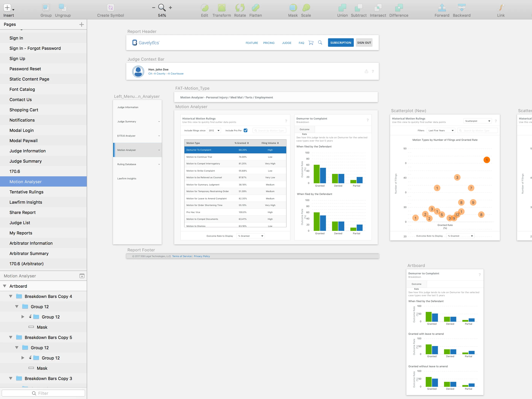Click the Rotate tool icon
Image resolution: width=532 pixels, height=399 pixels.
[240, 8]
